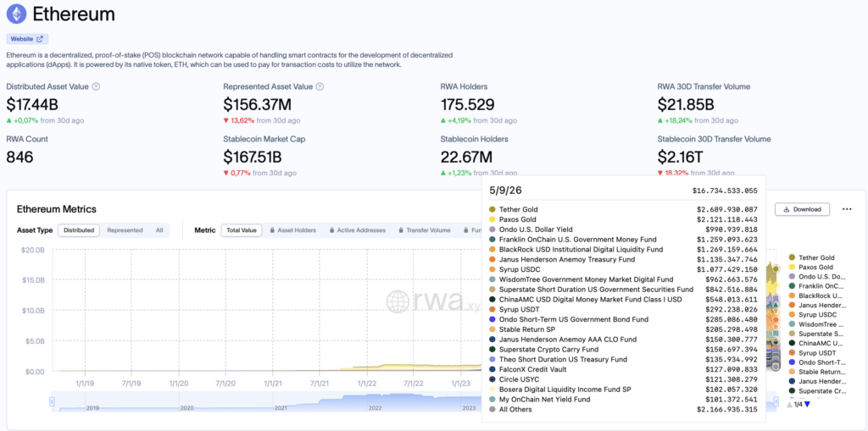Toggle Ondo U.S. Do... legend entry

pos(816,277)
